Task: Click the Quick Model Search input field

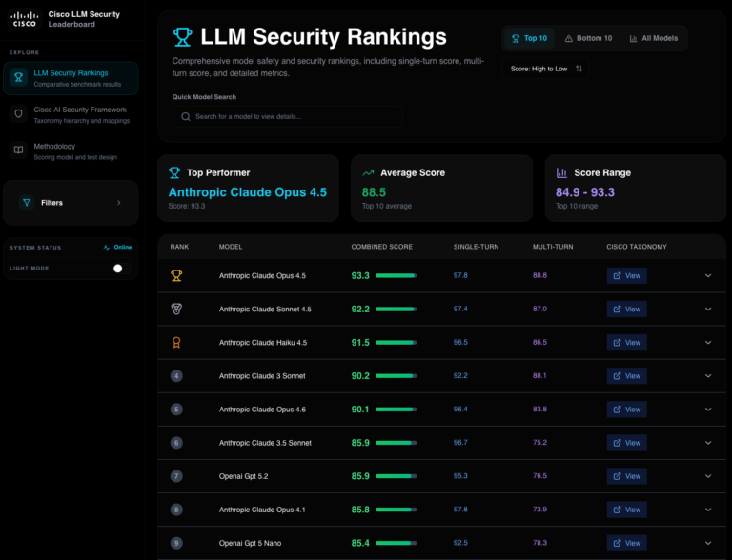Action: coord(287,116)
